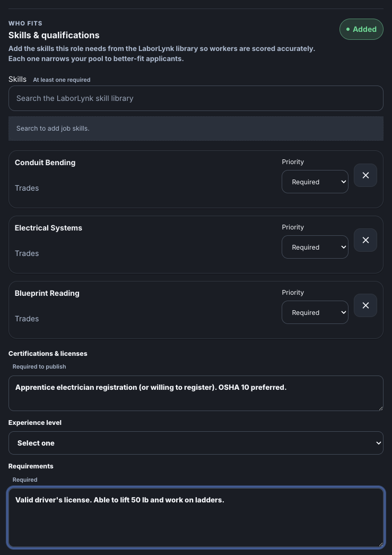Screen dimensions: 392x555
Task: Remove the Conduit Bending skill
Action: tap(365, 175)
